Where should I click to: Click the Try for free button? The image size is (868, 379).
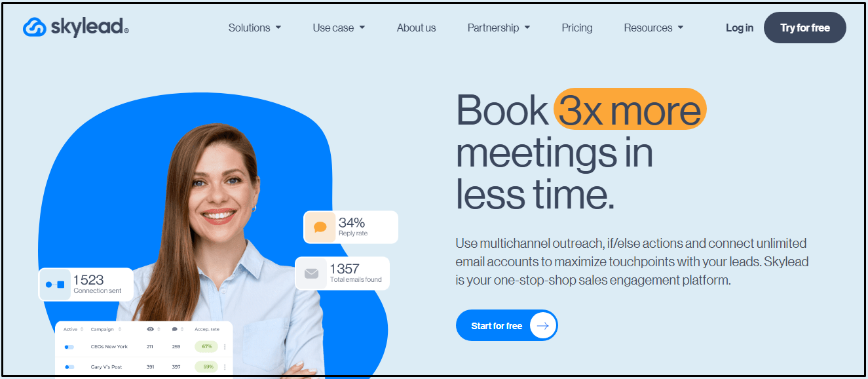coord(805,28)
